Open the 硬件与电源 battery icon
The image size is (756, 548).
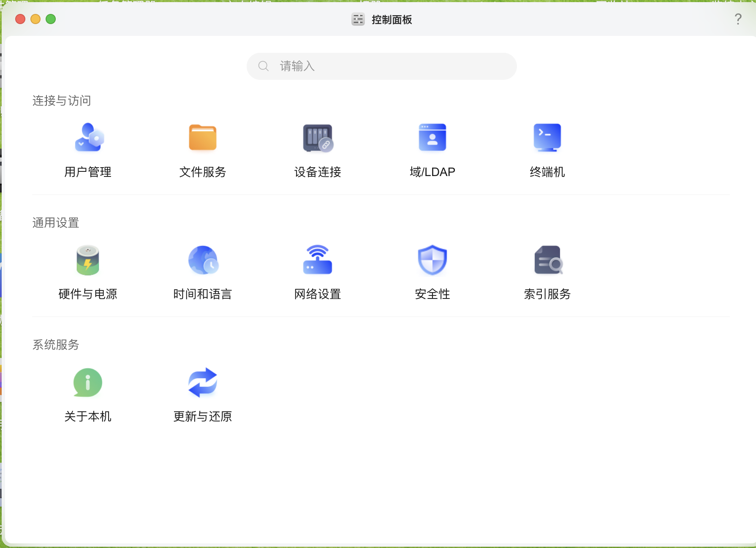click(x=88, y=260)
